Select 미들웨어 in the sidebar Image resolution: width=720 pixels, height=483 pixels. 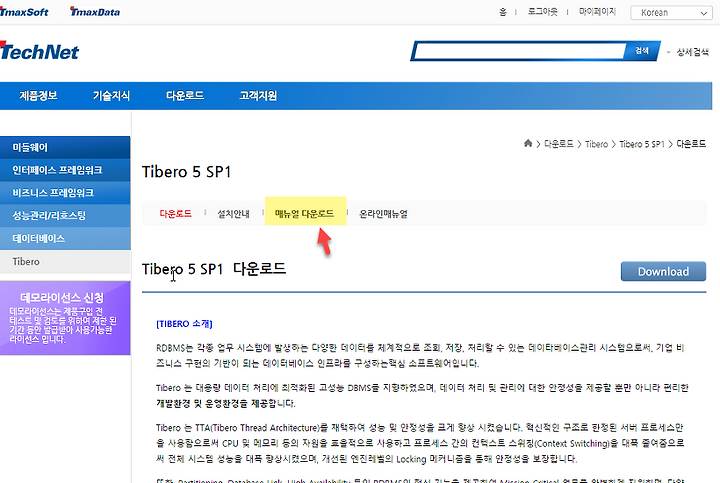tap(65, 147)
